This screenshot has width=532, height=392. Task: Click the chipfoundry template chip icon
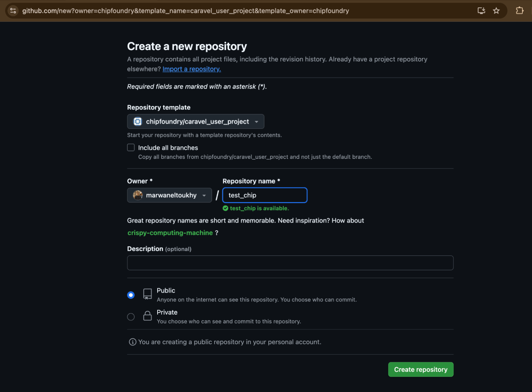pyautogui.click(x=137, y=122)
